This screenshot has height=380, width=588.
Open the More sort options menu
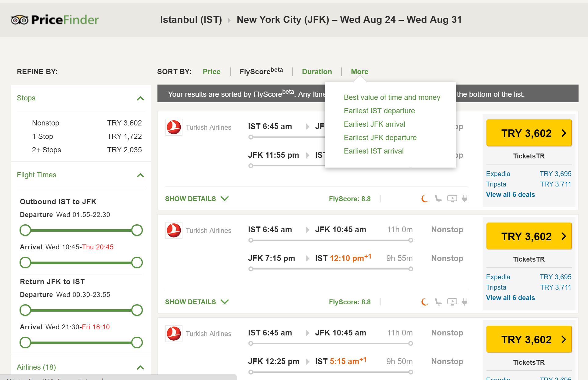tap(359, 72)
